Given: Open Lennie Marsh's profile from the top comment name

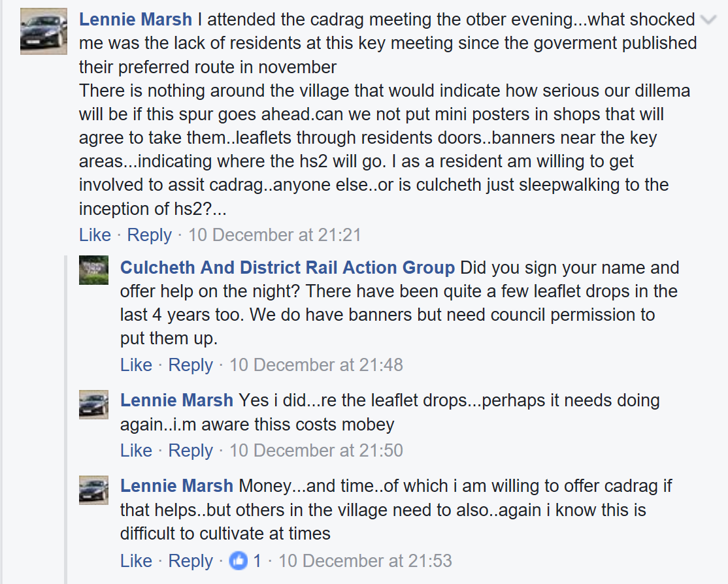Looking at the screenshot, I should [135, 20].
